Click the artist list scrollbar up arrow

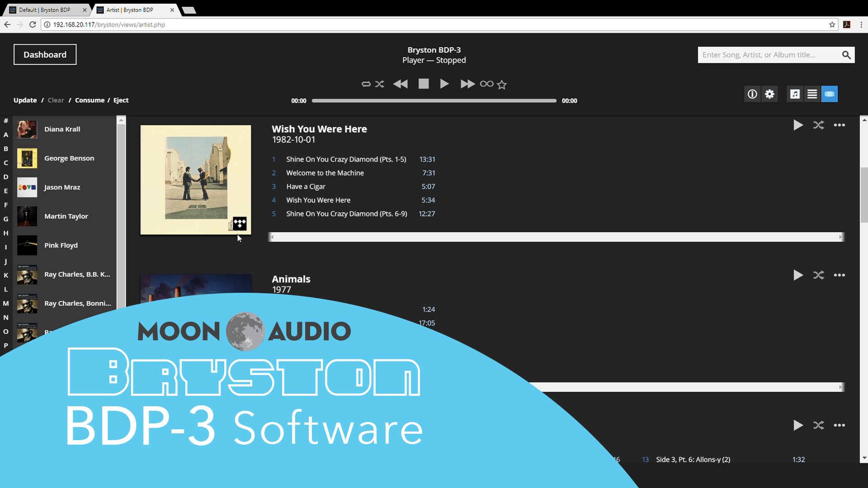click(x=121, y=120)
